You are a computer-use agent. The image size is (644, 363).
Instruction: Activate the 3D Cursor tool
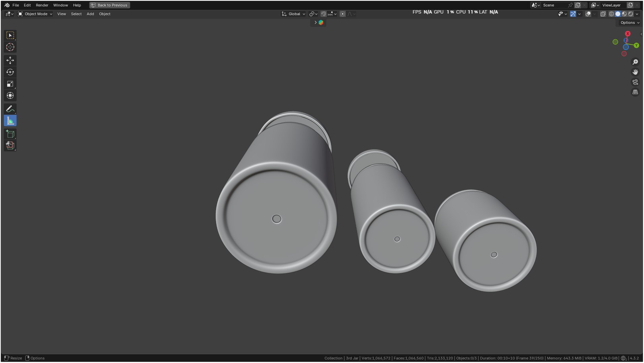(10, 47)
